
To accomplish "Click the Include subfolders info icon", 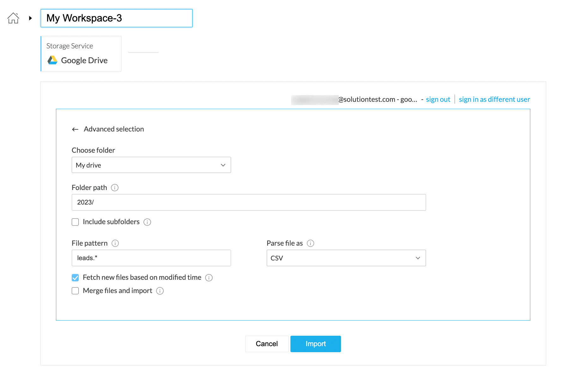I will coord(147,222).
